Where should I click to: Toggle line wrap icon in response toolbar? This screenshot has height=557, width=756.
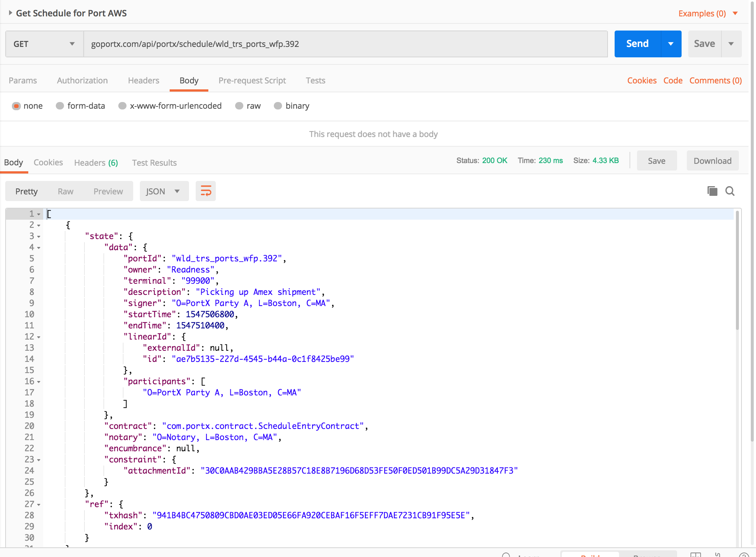click(x=206, y=191)
